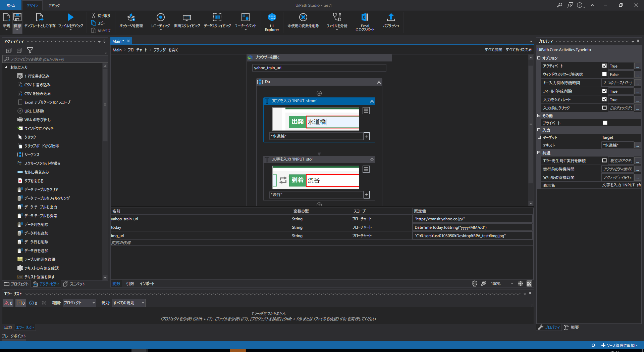Collapse 'INPUT sfrom' activity
The height and width of the screenshot is (352, 644).
(x=372, y=101)
